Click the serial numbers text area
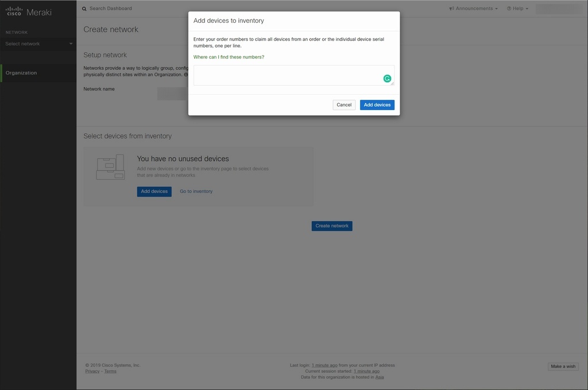Image resolution: width=588 pixels, height=390 pixels. point(293,75)
